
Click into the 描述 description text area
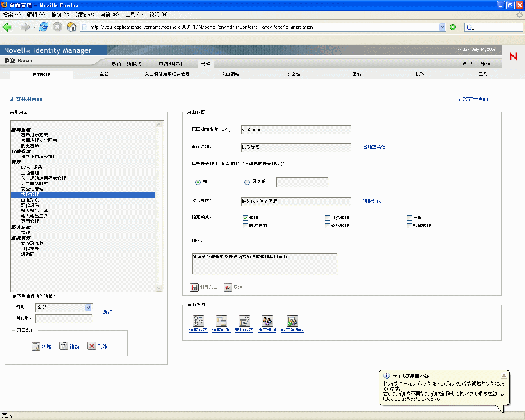[x=265, y=264]
